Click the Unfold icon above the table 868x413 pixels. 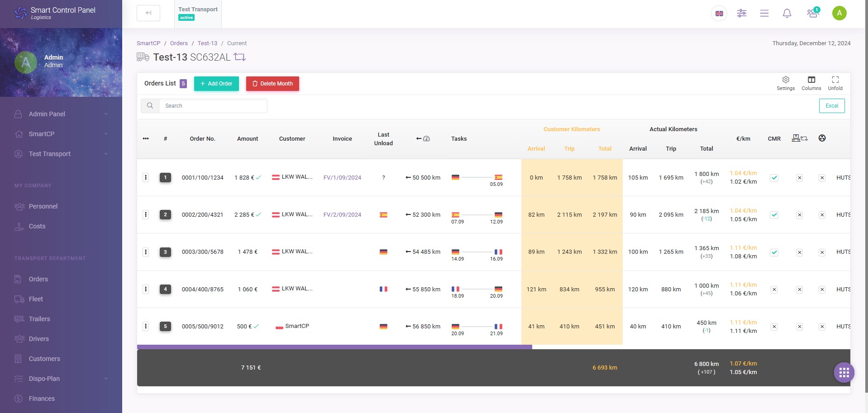tap(835, 83)
